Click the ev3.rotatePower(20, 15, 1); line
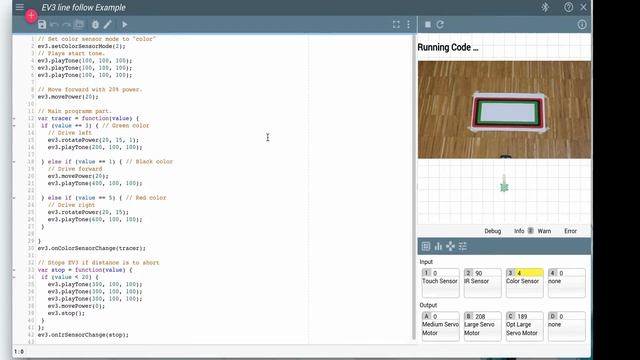 coord(93,140)
